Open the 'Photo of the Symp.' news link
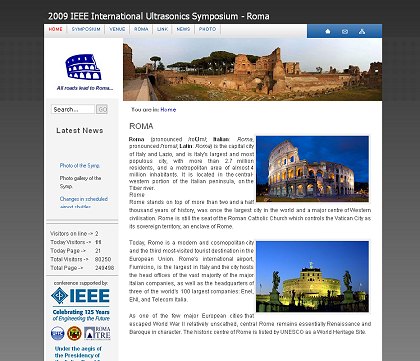 click(80, 165)
